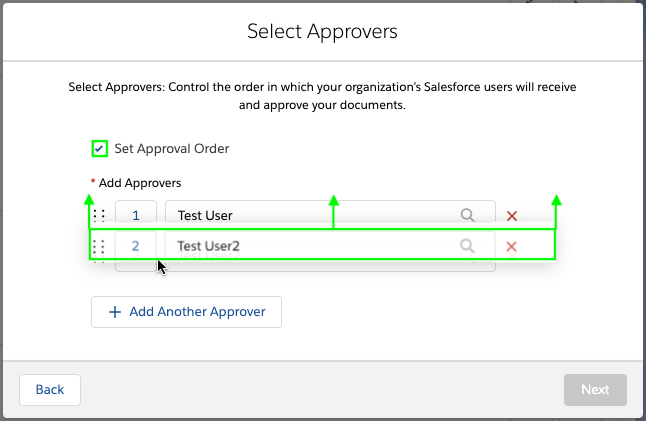Click the plus icon on Add Another Approver

pos(115,312)
